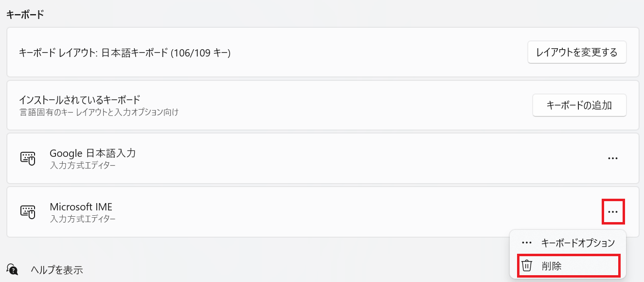Click the keyboard icon beside Google 日本語入力
The width and height of the screenshot is (644, 282).
coord(28,158)
